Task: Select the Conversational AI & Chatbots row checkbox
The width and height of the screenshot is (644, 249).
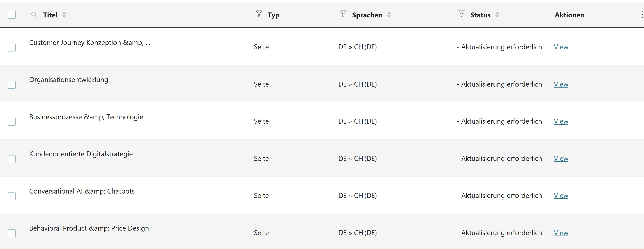Action: (x=12, y=196)
